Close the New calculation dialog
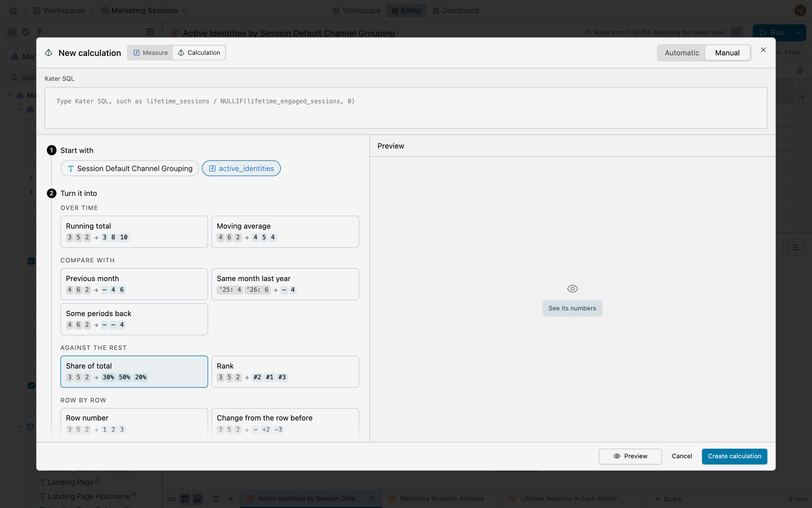812x508 pixels. (763, 50)
